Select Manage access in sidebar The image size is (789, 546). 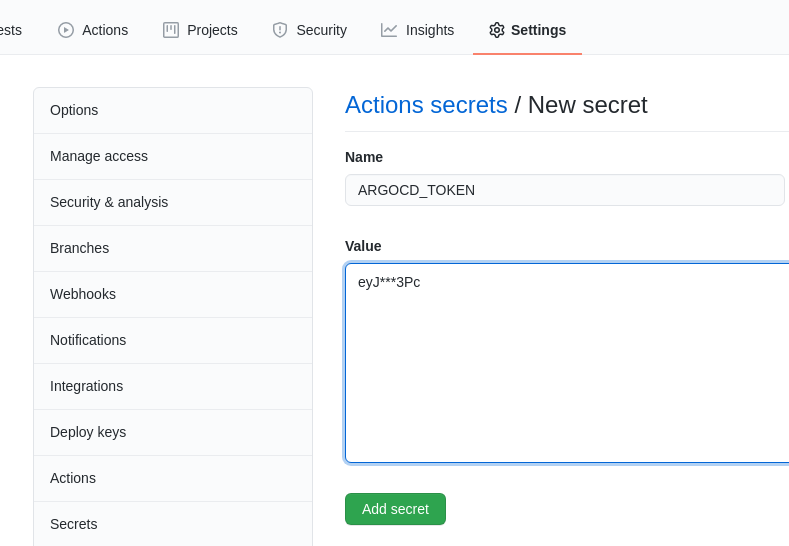[173, 157]
